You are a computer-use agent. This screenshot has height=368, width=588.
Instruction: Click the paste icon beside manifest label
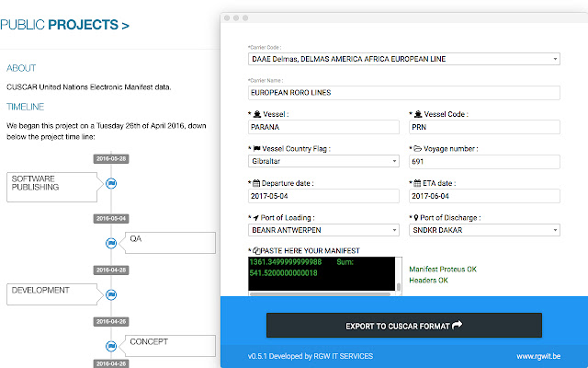tap(256, 250)
